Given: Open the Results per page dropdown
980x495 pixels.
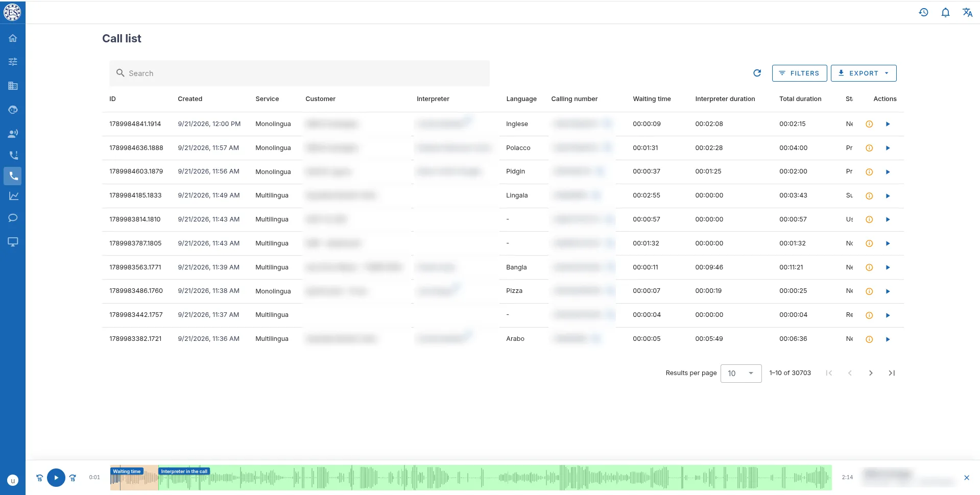Looking at the screenshot, I should pyautogui.click(x=741, y=374).
